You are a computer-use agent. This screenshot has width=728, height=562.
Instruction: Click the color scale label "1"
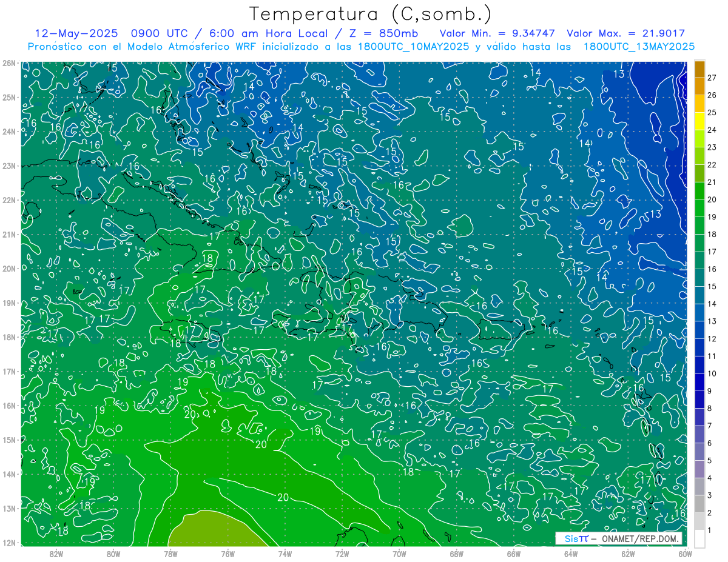pos(710,530)
